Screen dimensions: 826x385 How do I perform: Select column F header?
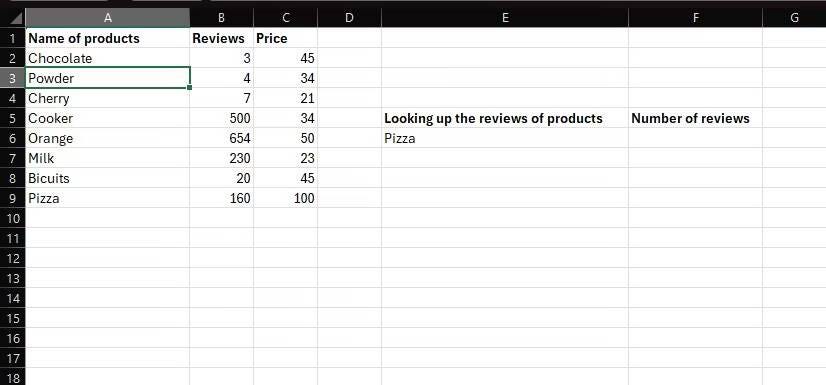coord(695,18)
